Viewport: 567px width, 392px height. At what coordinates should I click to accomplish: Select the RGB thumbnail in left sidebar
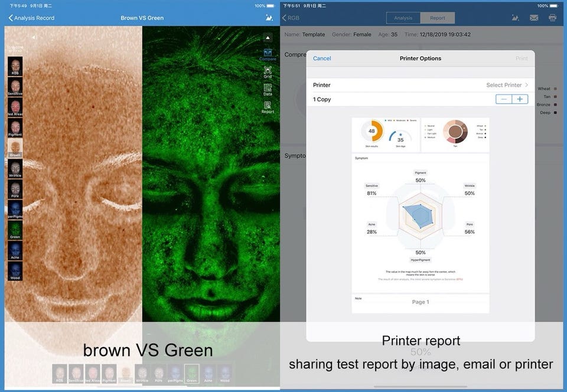(x=15, y=66)
